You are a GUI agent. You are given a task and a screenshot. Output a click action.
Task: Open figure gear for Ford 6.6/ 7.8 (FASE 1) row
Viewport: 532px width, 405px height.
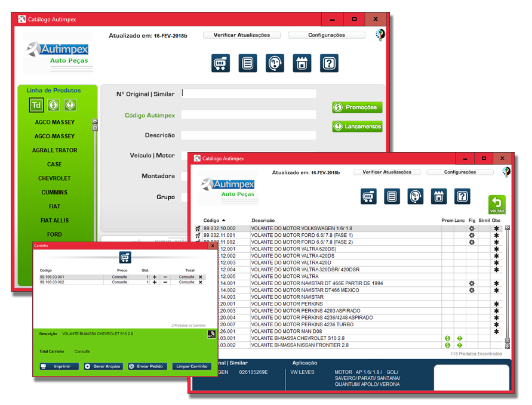tap(472, 236)
